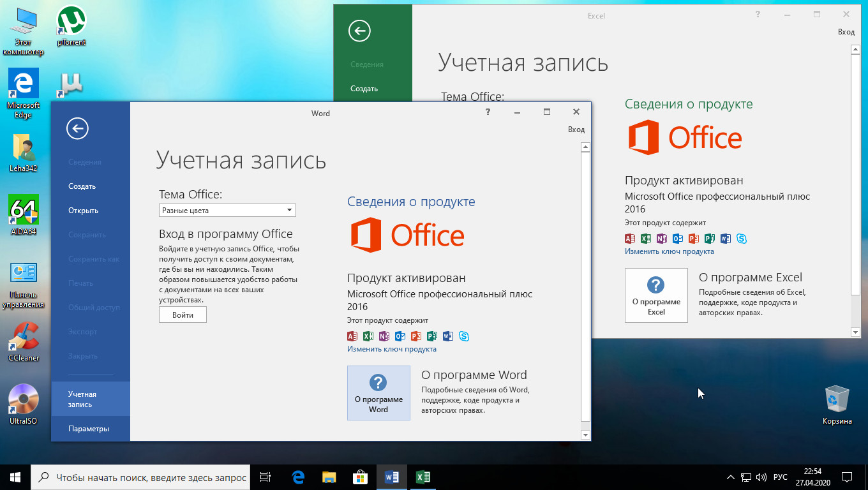Image resolution: width=868 pixels, height=490 pixels.
Task: Click the taskbar search box
Action: click(x=139, y=477)
